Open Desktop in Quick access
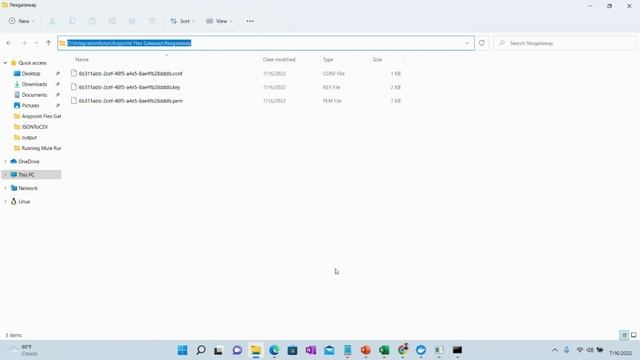This screenshot has height=360, width=640. (x=31, y=73)
